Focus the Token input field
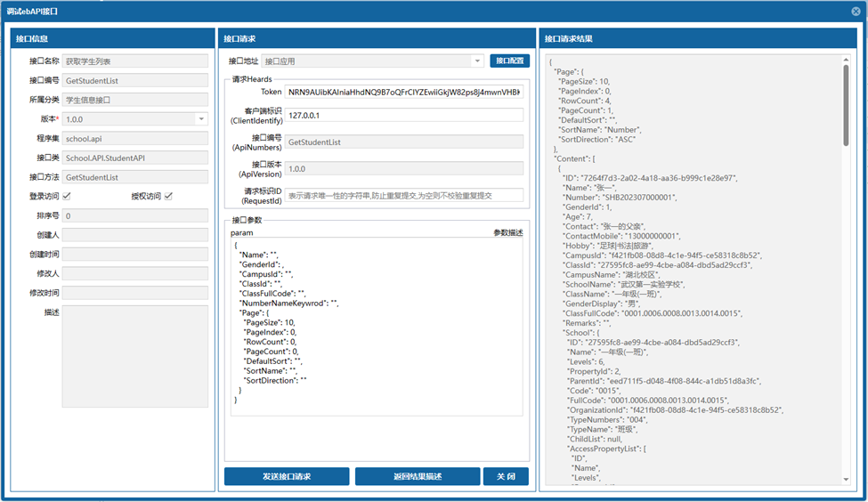The image size is (868, 502). [x=403, y=92]
